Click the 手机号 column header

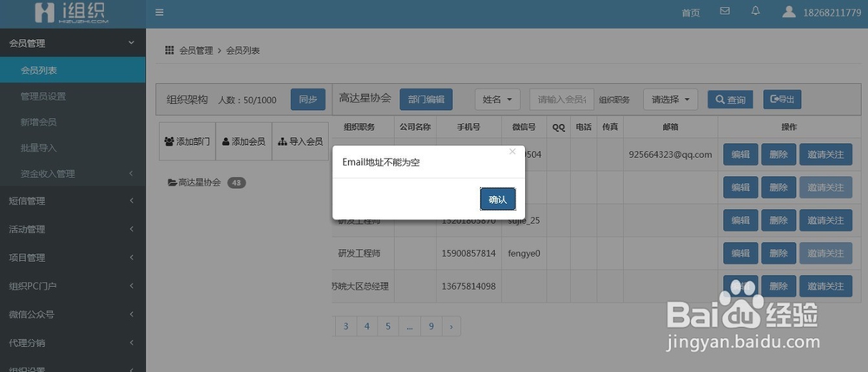click(x=469, y=127)
